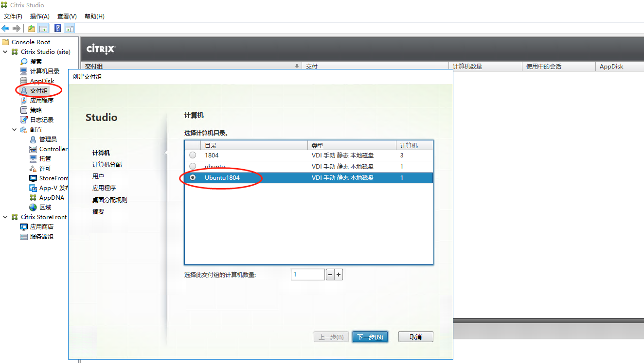This screenshot has height=363, width=644.
Task: Click the 许可 licensing icon in tree
Action: click(33, 168)
